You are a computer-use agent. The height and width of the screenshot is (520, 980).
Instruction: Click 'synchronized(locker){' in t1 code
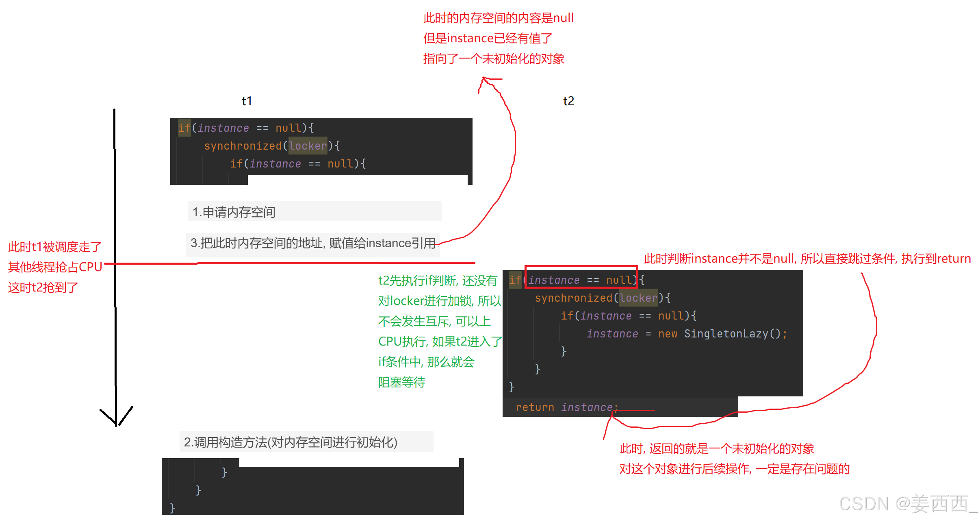coord(272,146)
